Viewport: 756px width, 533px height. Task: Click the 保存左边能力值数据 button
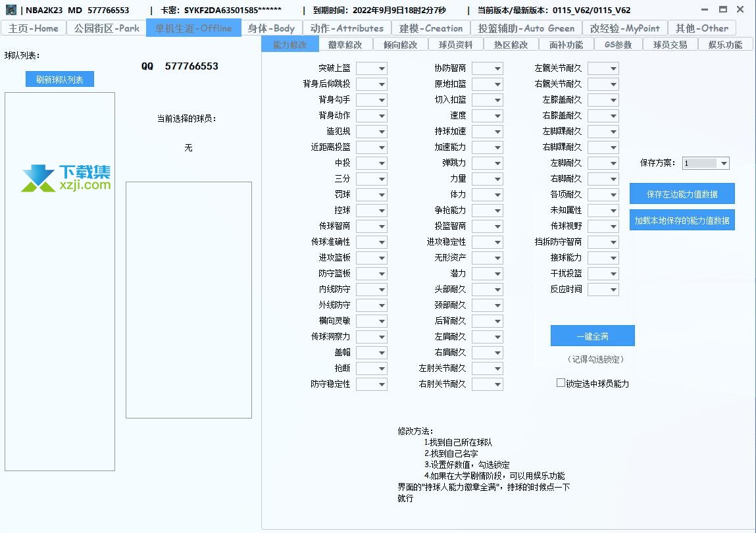tap(682, 194)
